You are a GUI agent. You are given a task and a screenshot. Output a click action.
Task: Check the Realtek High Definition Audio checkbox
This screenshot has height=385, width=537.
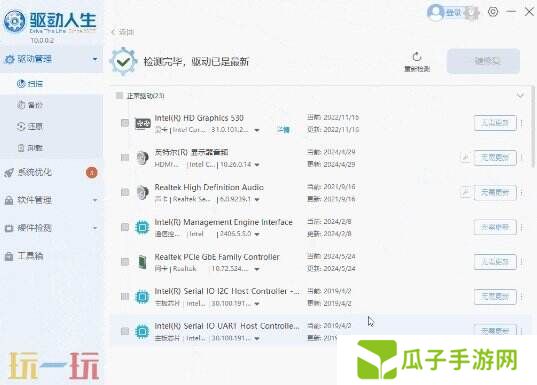click(125, 192)
